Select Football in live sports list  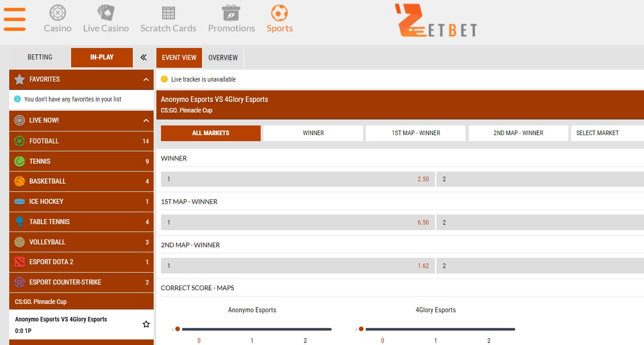pos(81,141)
